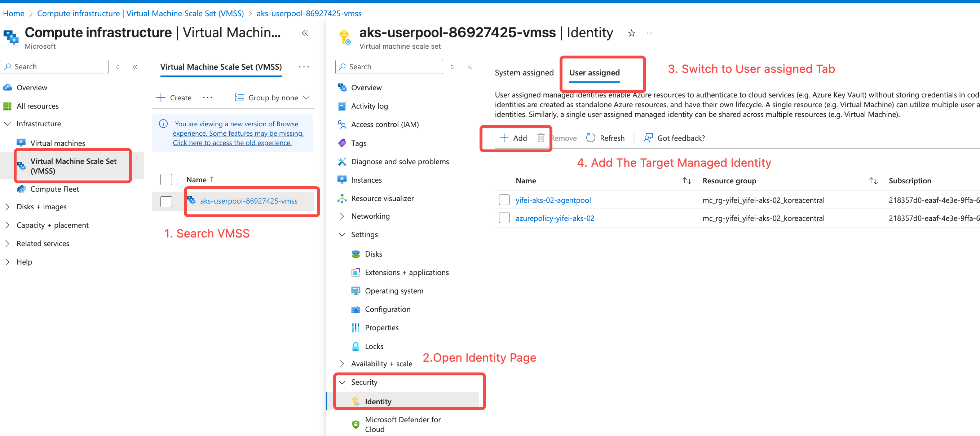
Task: Open the aks-userpool-86927425-vmss link in list
Action: [x=248, y=201]
